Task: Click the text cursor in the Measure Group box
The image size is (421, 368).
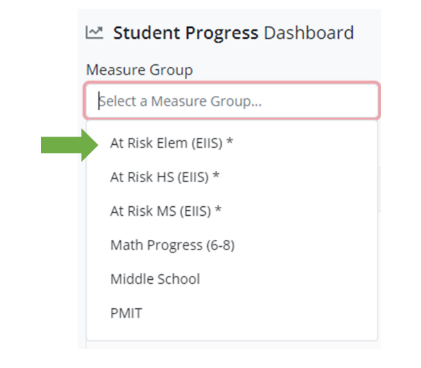Action: (99, 101)
